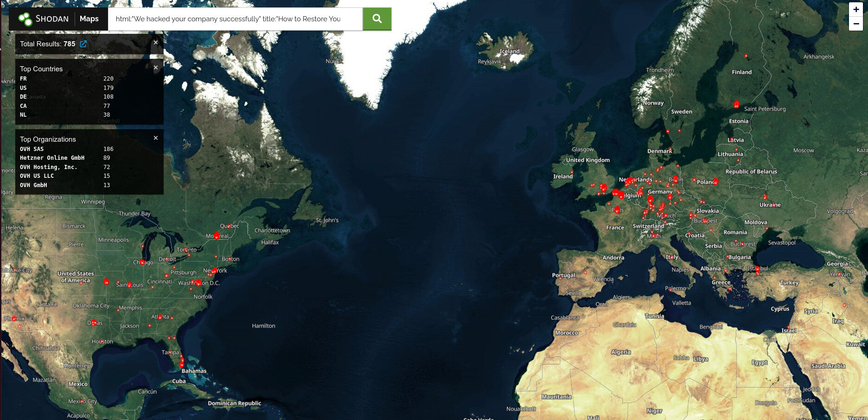
Task: Open the Maps navigation item
Action: point(89,19)
